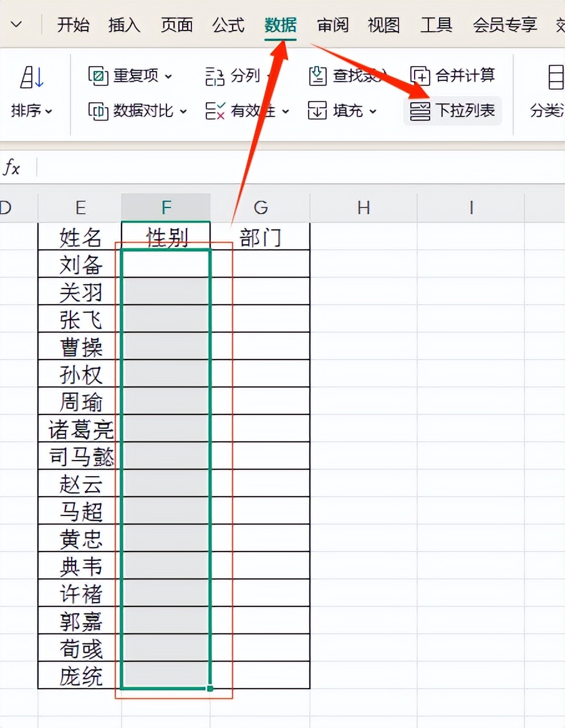The image size is (565, 728).
Task: Click the 下拉列表 dropdown list icon
Action: coord(420,112)
